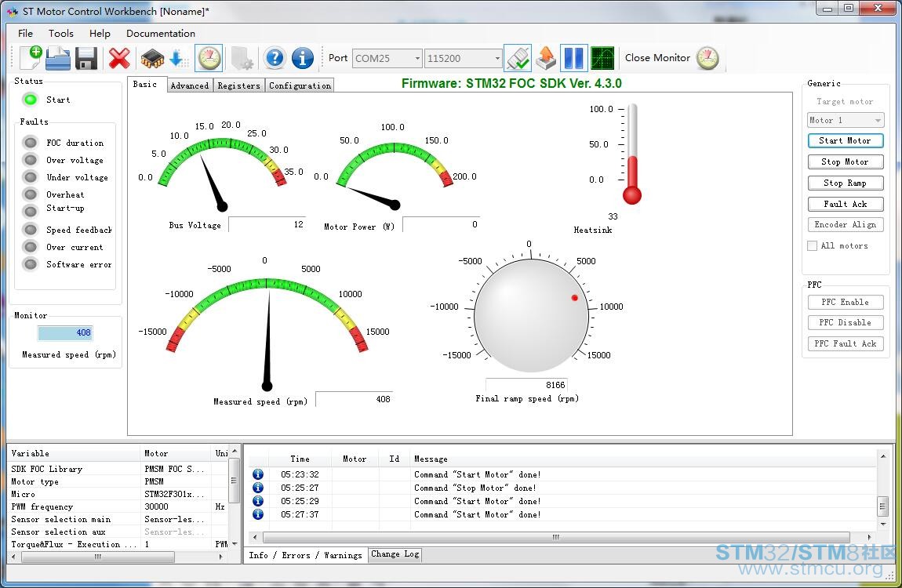Image resolution: width=902 pixels, height=588 pixels.
Task: Click the gauge monitor icon left of the gear
Action: [209, 58]
